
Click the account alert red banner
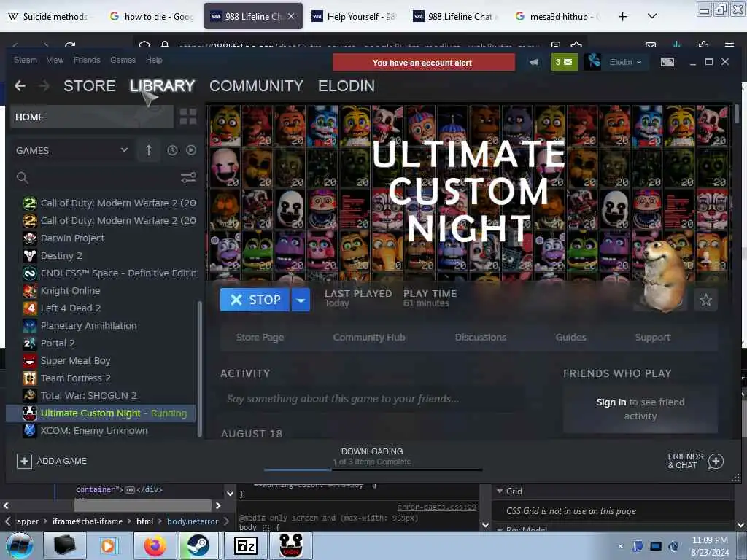tap(424, 63)
